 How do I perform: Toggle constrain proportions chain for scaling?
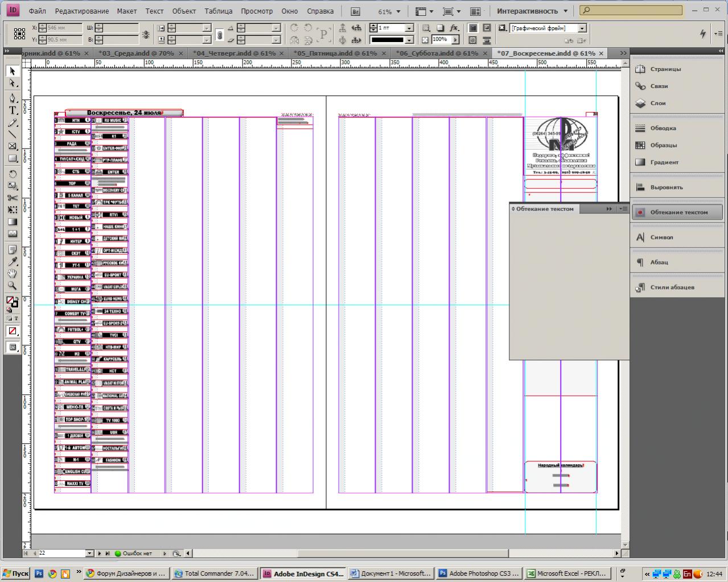point(220,34)
